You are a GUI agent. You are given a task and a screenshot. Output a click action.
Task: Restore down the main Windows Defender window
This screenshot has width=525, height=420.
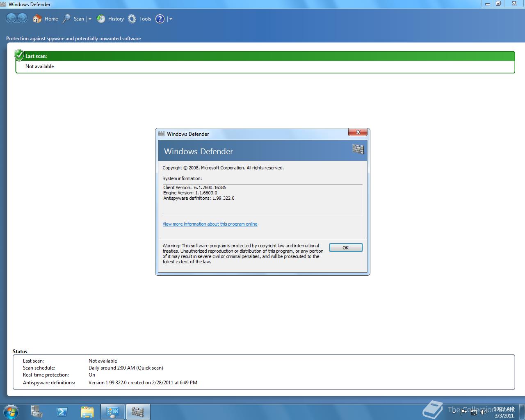pyautogui.click(x=498, y=4)
